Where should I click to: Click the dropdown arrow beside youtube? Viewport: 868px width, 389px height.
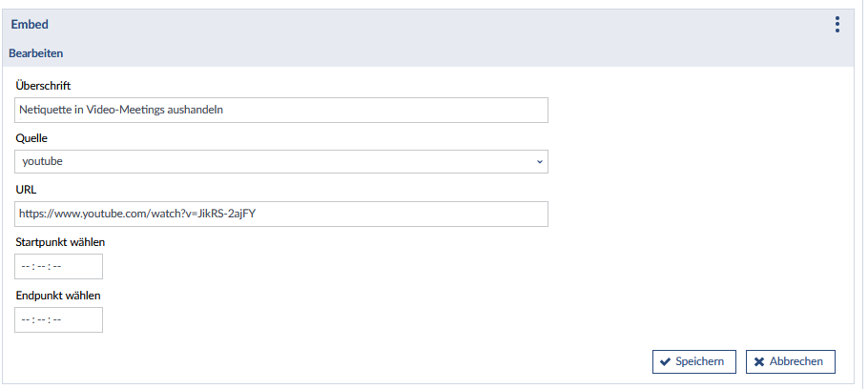coord(540,162)
